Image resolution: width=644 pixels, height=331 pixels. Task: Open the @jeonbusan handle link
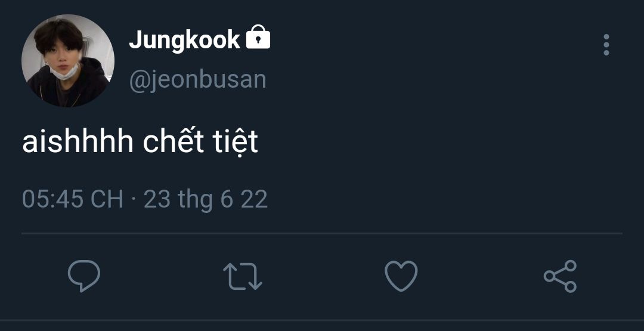coord(197,80)
